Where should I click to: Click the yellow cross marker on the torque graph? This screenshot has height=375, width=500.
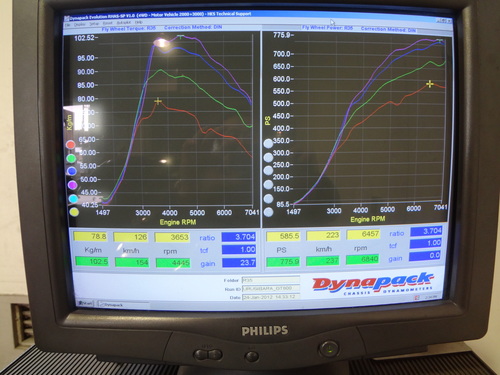(x=158, y=101)
